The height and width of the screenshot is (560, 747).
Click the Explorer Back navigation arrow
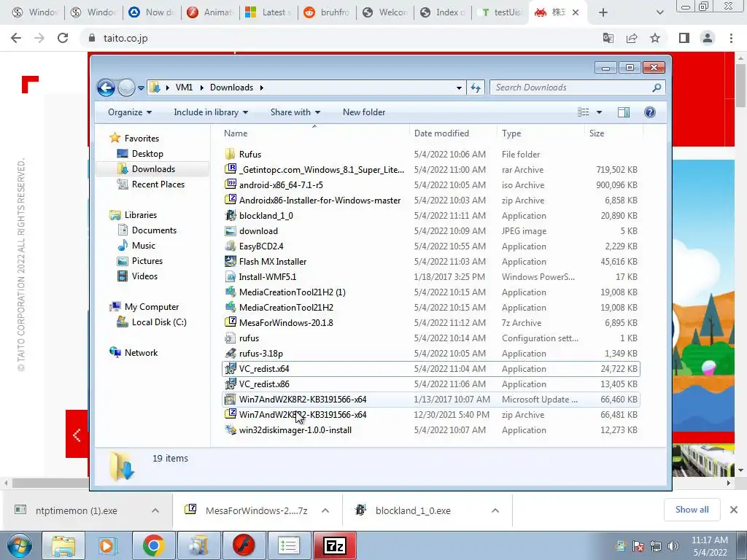point(106,87)
